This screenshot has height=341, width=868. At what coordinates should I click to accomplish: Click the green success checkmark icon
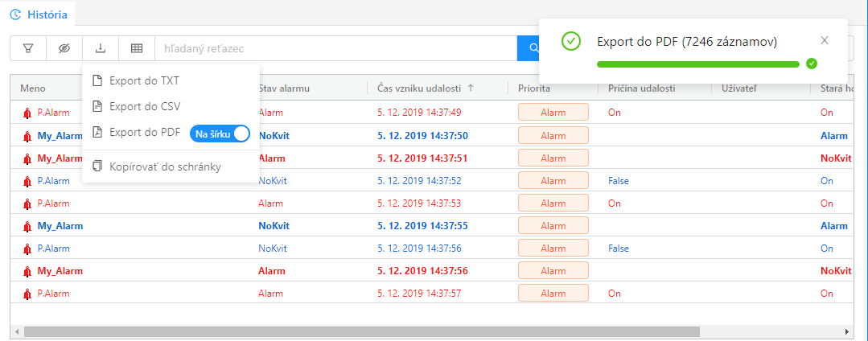point(571,41)
